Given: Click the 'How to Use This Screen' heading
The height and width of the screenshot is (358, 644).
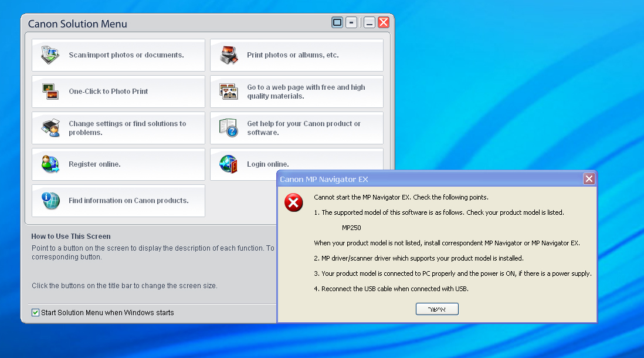Looking at the screenshot, I should click(x=71, y=237).
